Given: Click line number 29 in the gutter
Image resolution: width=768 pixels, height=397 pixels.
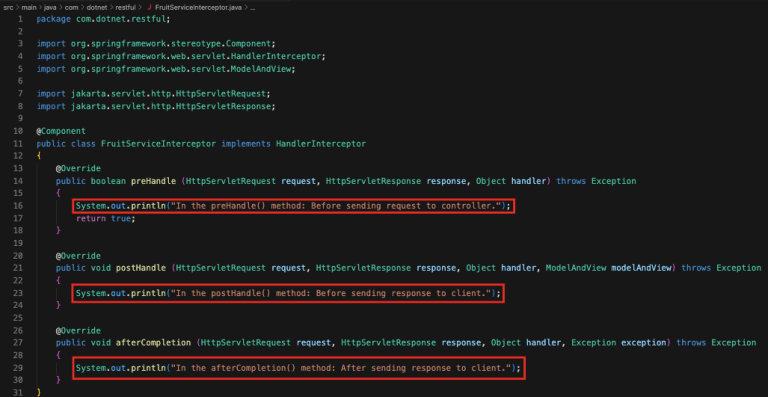Looking at the screenshot, I should [x=18, y=367].
